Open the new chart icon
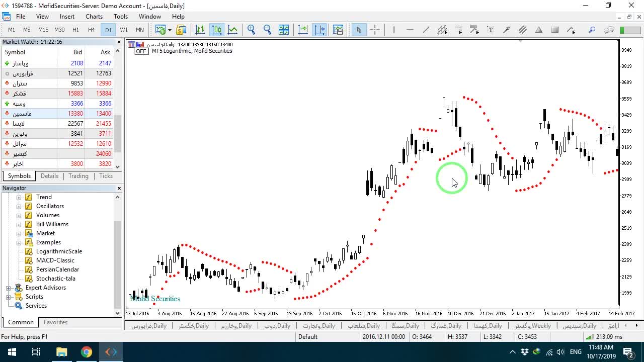 (x=160, y=30)
